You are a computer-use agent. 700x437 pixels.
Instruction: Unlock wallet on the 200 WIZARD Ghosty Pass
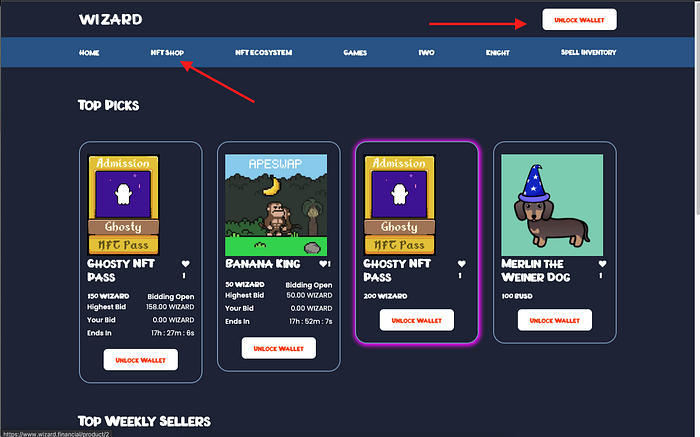point(417,320)
